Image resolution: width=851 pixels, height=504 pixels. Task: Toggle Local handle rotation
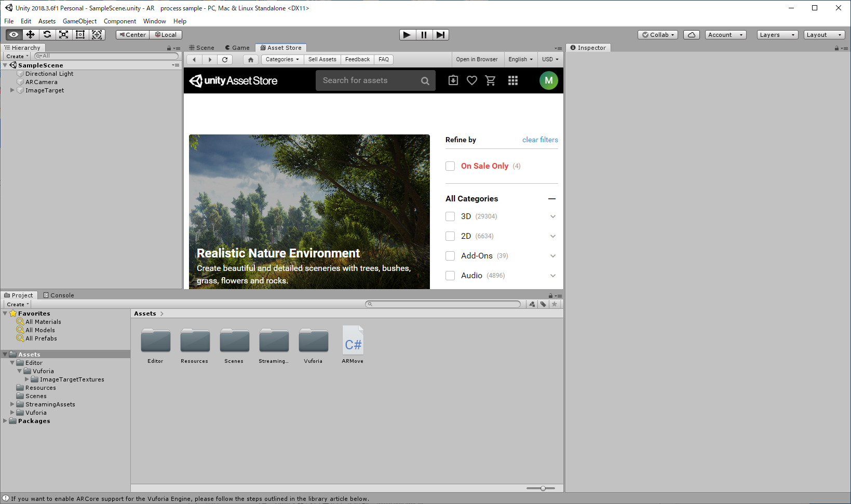(x=166, y=35)
